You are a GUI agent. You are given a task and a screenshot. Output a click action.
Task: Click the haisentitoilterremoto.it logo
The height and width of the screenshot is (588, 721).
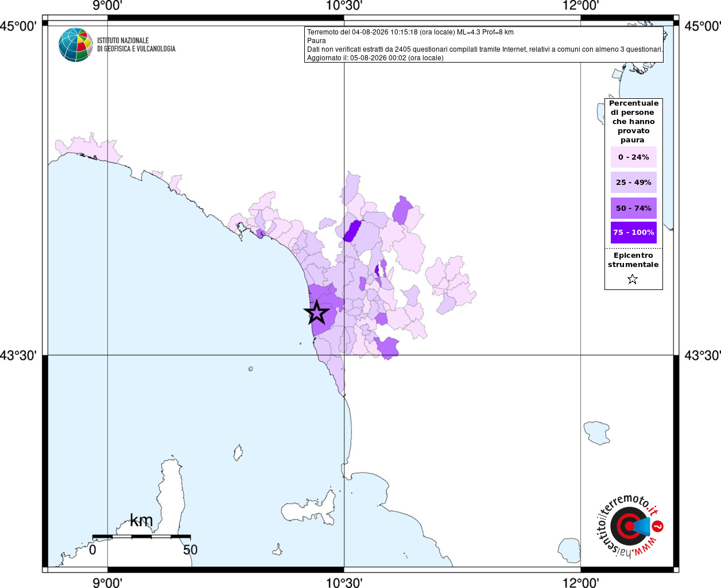coord(630,525)
